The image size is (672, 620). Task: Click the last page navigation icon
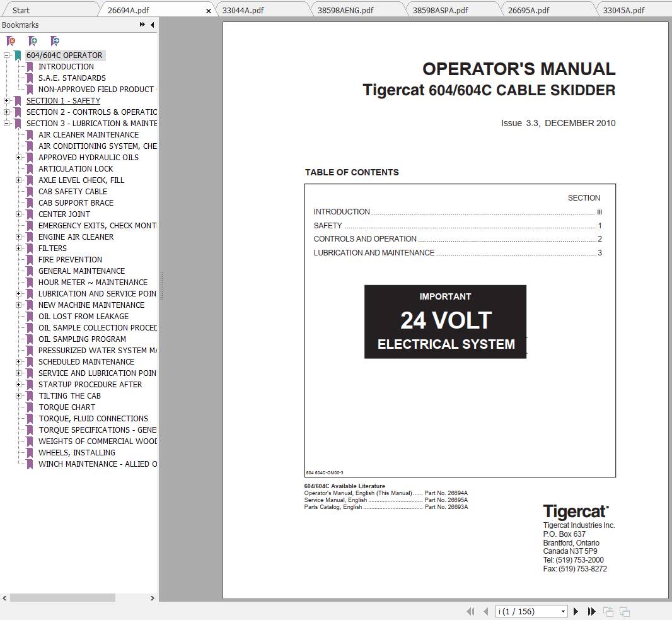(591, 611)
